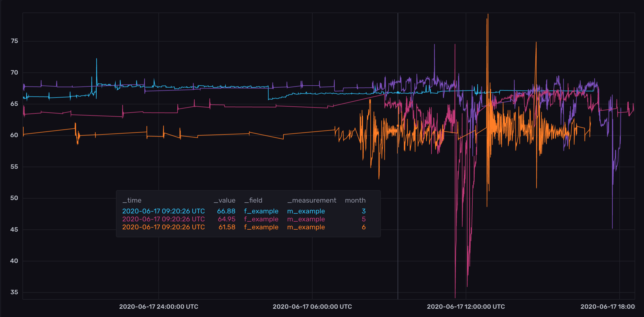Click the 50 y-axis tick label
The height and width of the screenshot is (317, 644).
[14, 198]
